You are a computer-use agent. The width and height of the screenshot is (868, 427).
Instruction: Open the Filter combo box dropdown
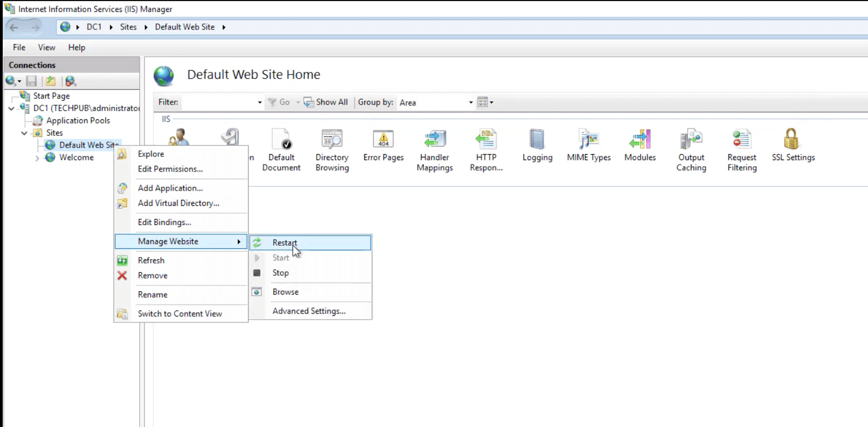point(260,102)
